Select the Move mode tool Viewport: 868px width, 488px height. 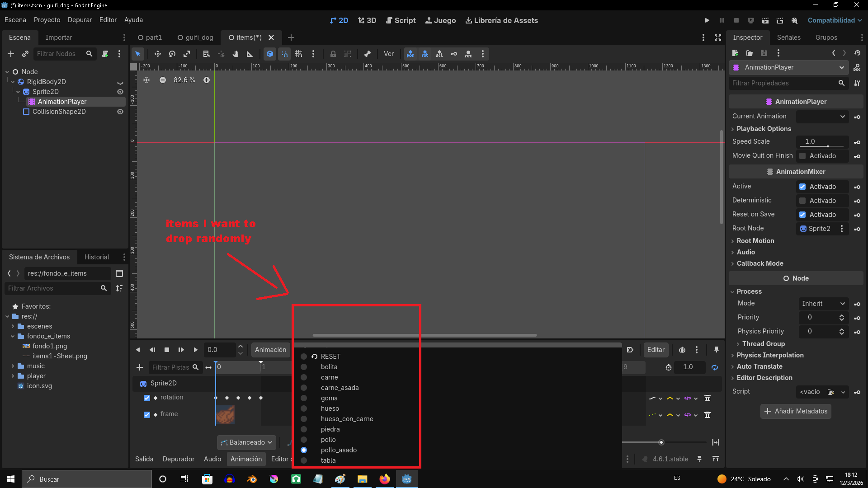[157, 54]
